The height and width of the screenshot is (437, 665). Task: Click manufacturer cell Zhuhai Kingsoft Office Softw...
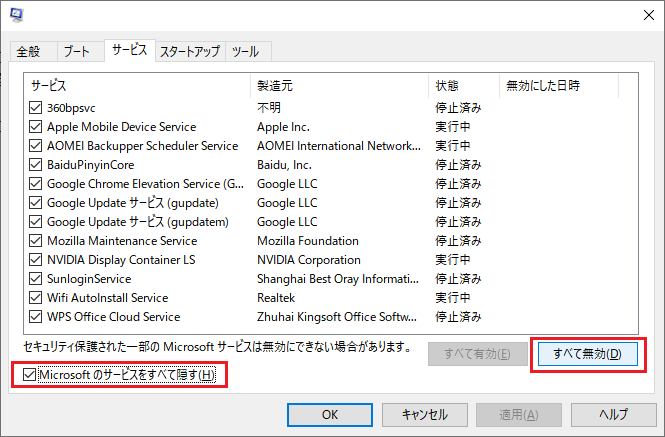337,317
